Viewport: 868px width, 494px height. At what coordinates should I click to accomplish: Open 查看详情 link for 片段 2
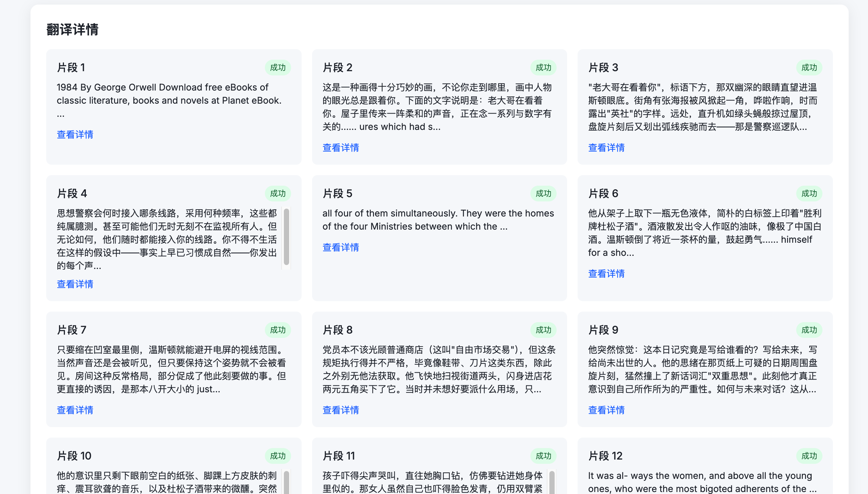pyautogui.click(x=341, y=148)
